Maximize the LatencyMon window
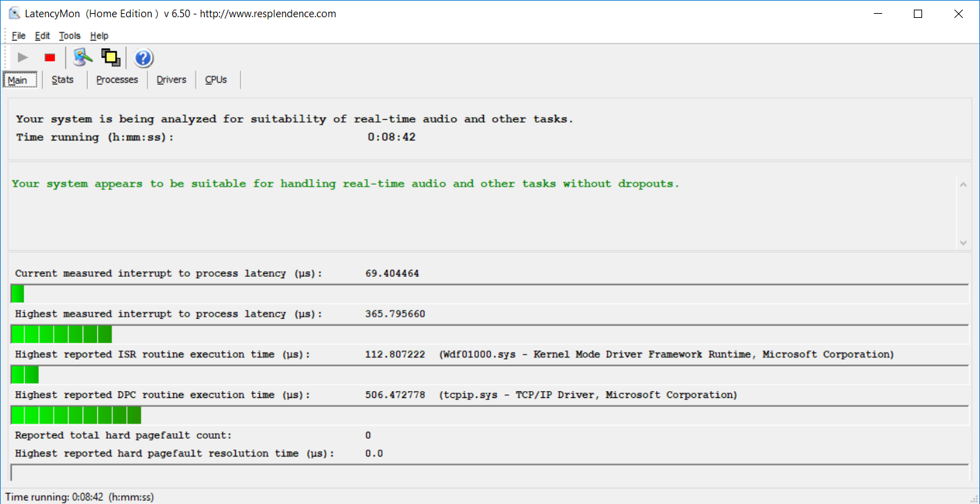980x504 pixels. (918, 14)
